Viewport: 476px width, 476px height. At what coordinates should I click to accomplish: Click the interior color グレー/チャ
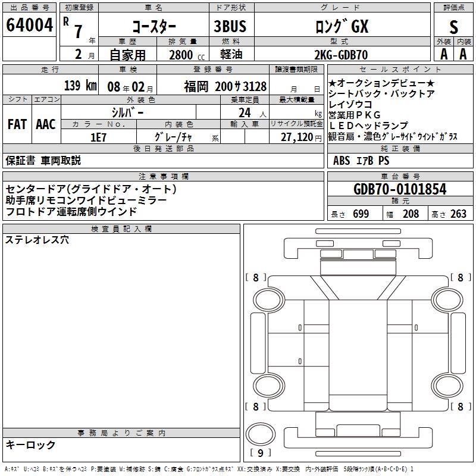[x=173, y=137]
